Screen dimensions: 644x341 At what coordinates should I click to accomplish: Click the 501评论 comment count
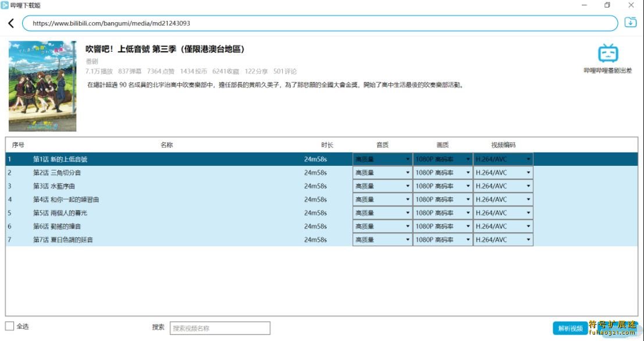click(x=285, y=72)
